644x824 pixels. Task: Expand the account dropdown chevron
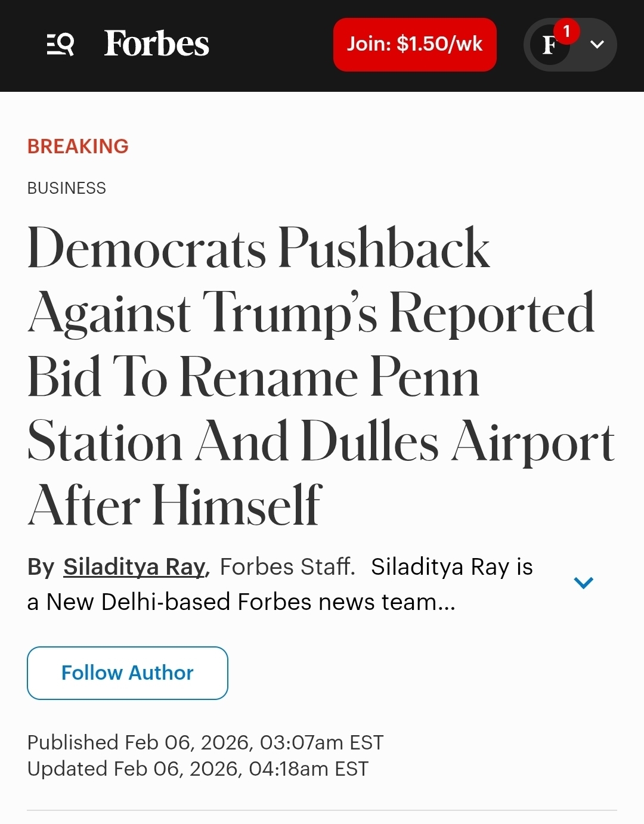click(597, 44)
